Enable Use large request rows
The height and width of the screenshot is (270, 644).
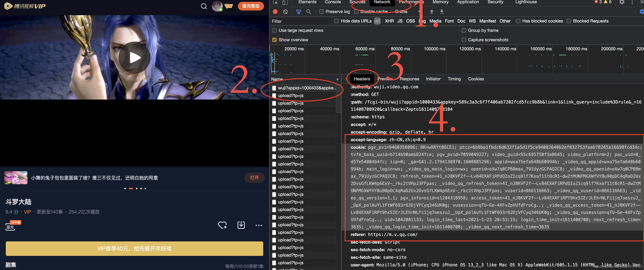point(274,30)
